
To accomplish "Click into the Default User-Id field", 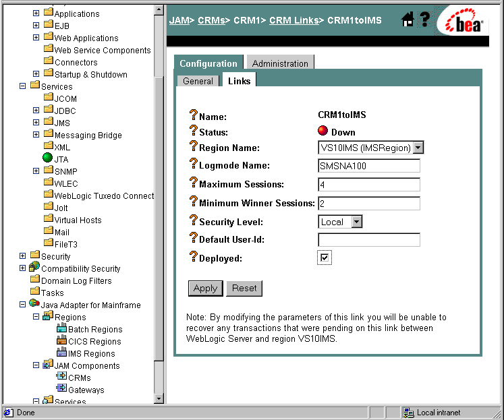I will click(x=368, y=240).
